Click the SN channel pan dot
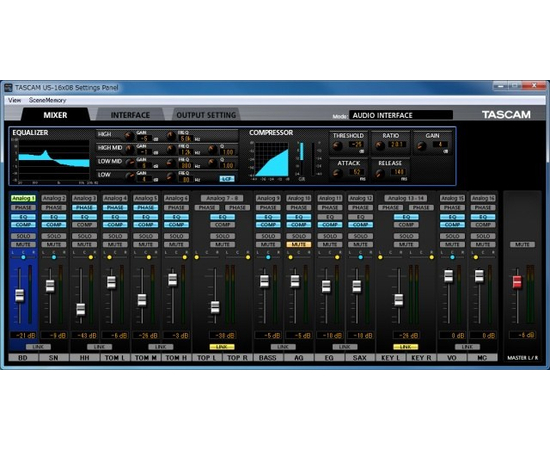This screenshot has width=550, height=450. [54, 257]
